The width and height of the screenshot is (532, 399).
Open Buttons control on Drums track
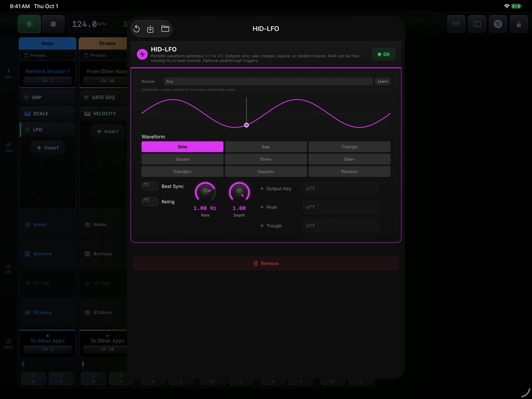click(x=104, y=254)
